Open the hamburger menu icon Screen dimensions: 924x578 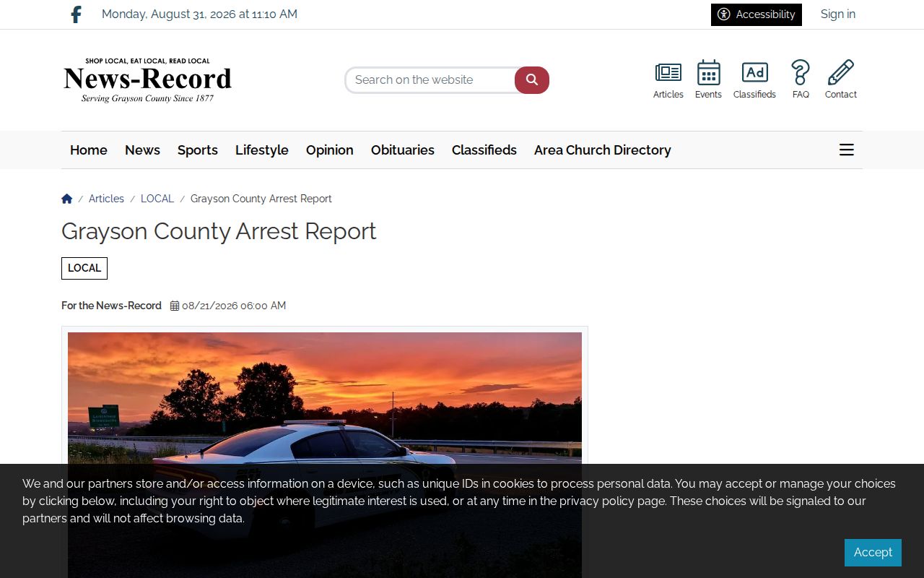pos(847,150)
